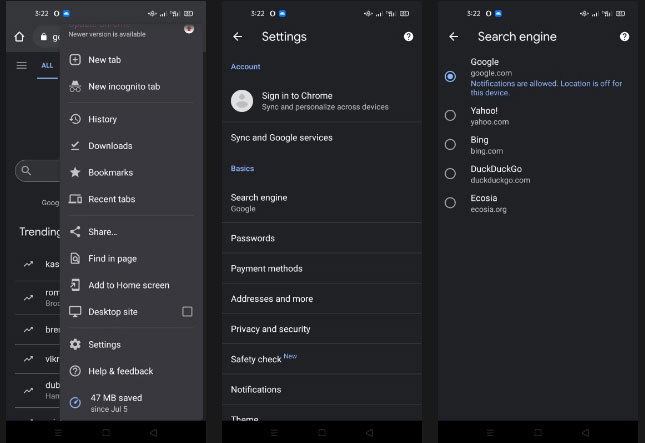The height and width of the screenshot is (443, 645).
Task: Open Bookmarks from the menu
Action: 132,172
